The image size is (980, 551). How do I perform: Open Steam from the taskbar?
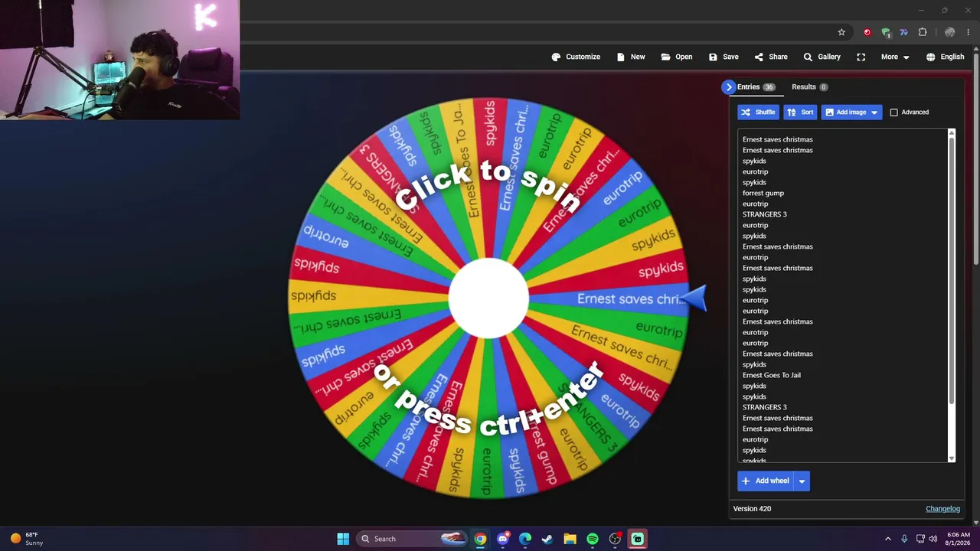coord(547,539)
